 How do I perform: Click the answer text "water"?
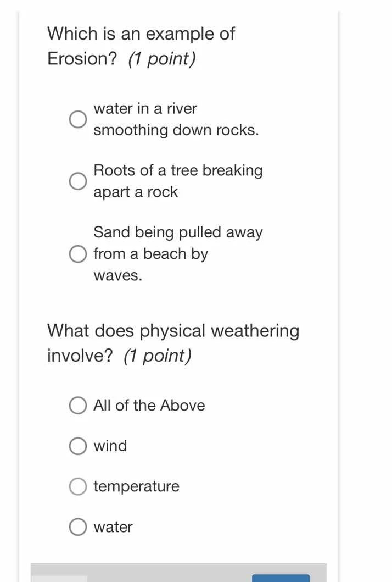point(113,526)
